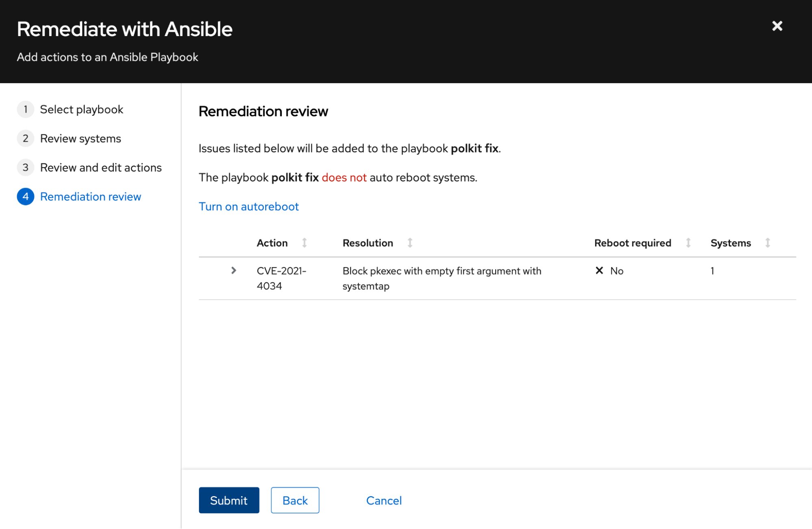Turn on autoreboot for playbook
This screenshot has height=529, width=812.
click(249, 206)
